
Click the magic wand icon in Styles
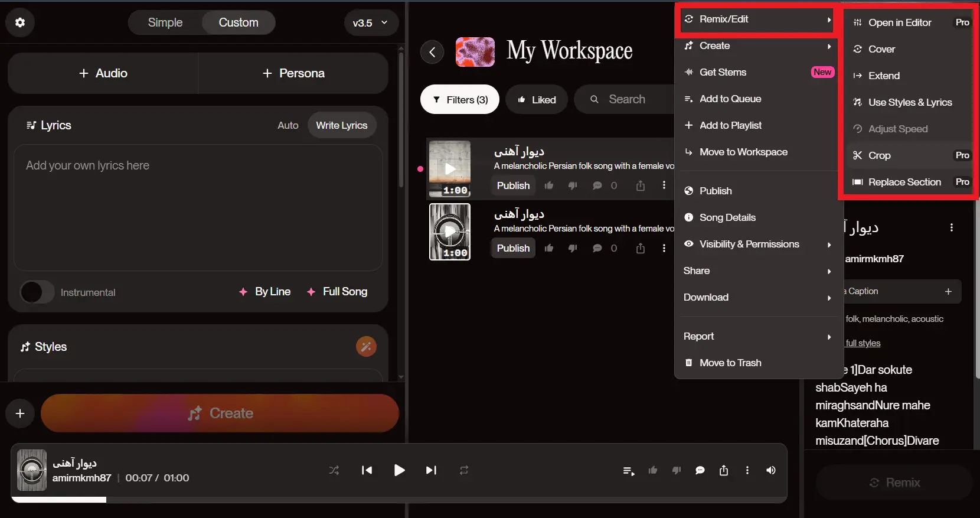(366, 347)
